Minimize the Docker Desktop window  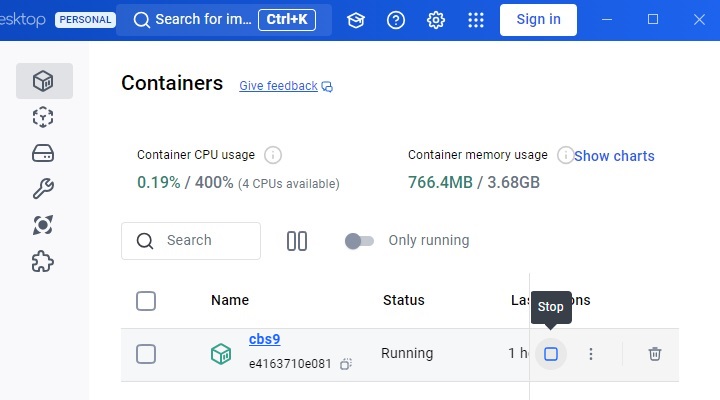[x=607, y=20]
